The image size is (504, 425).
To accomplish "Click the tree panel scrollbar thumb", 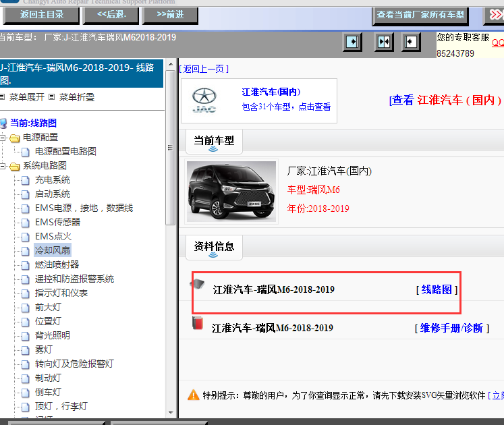I will click(x=170, y=147).
